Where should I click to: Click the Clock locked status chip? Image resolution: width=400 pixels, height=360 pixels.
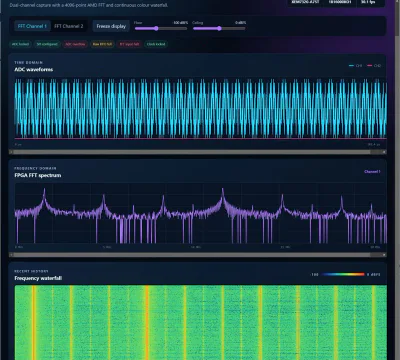click(156, 44)
